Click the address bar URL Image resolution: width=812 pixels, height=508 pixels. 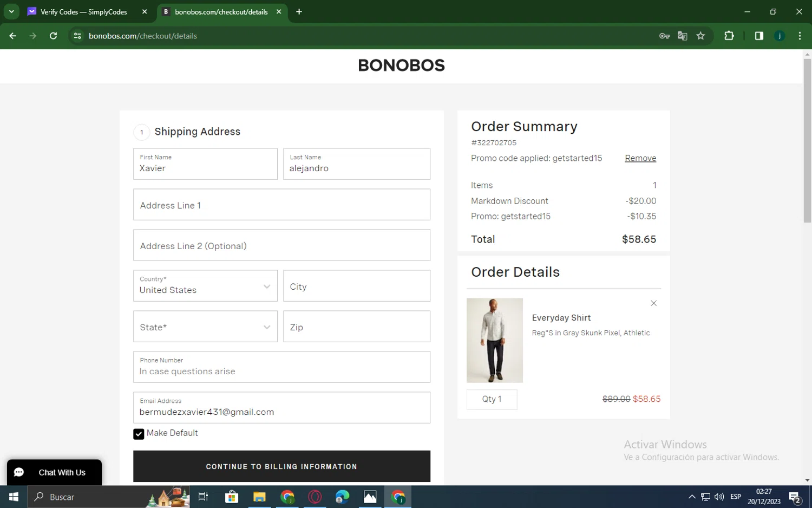[143, 36]
